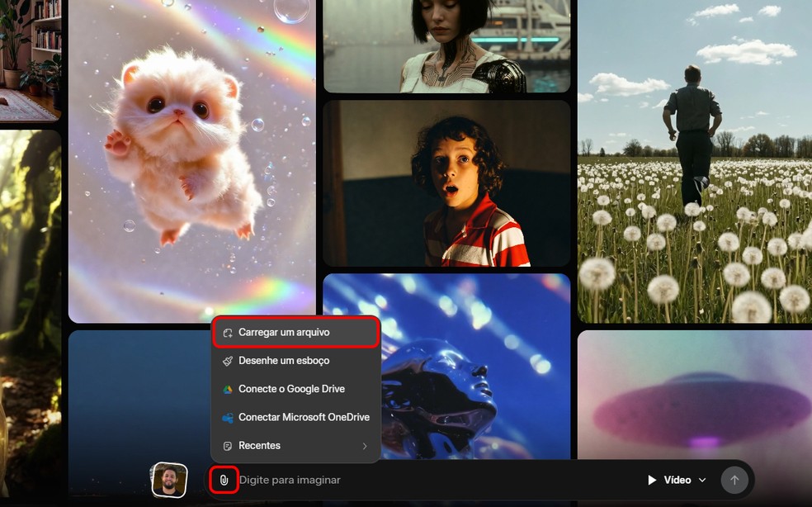Open the cyborg woman with bob haircut image

point(447,45)
